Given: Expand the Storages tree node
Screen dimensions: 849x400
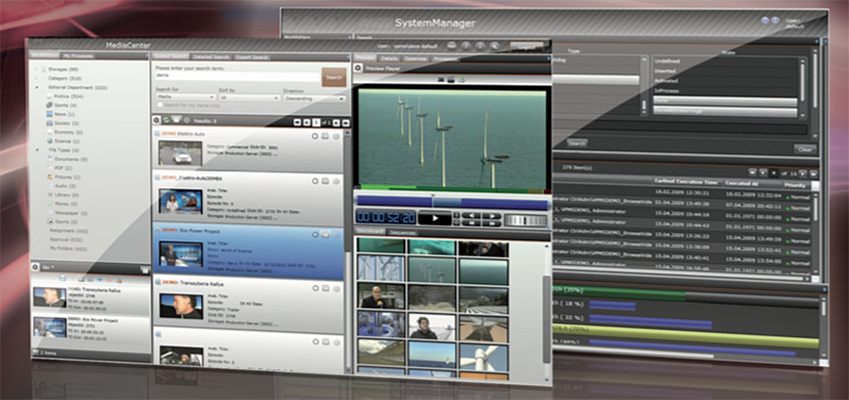Looking at the screenshot, I should pyautogui.click(x=36, y=69).
